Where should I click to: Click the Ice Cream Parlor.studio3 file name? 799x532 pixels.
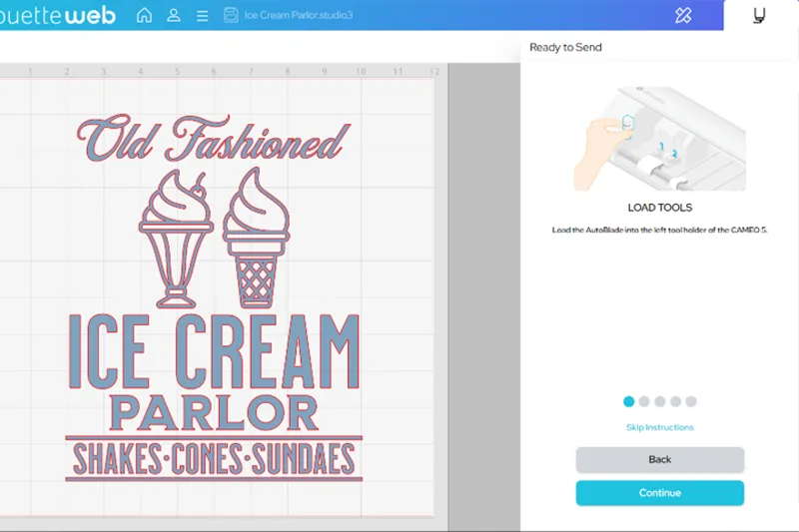[298, 15]
